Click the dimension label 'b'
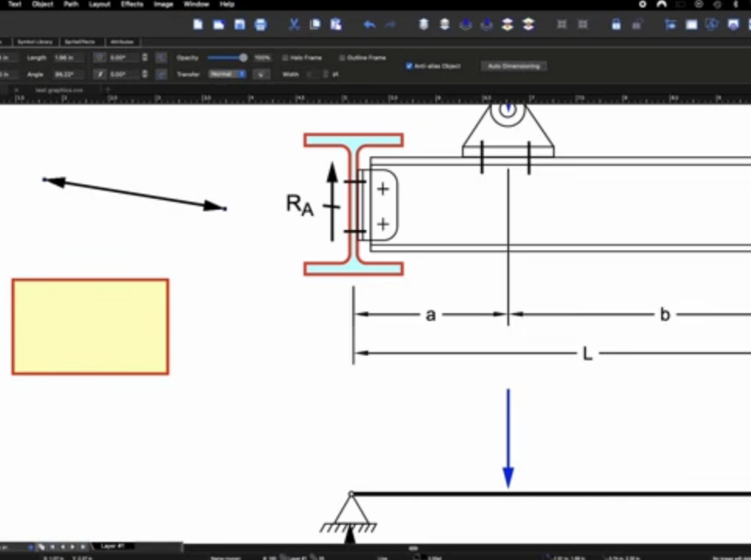This screenshot has height=560, width=751. (665, 315)
